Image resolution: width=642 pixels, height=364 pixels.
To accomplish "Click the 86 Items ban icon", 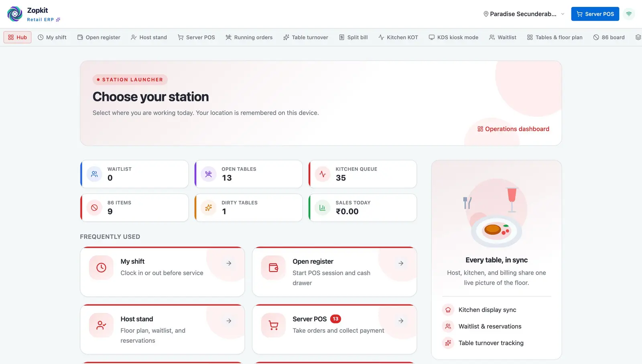I will tap(94, 208).
